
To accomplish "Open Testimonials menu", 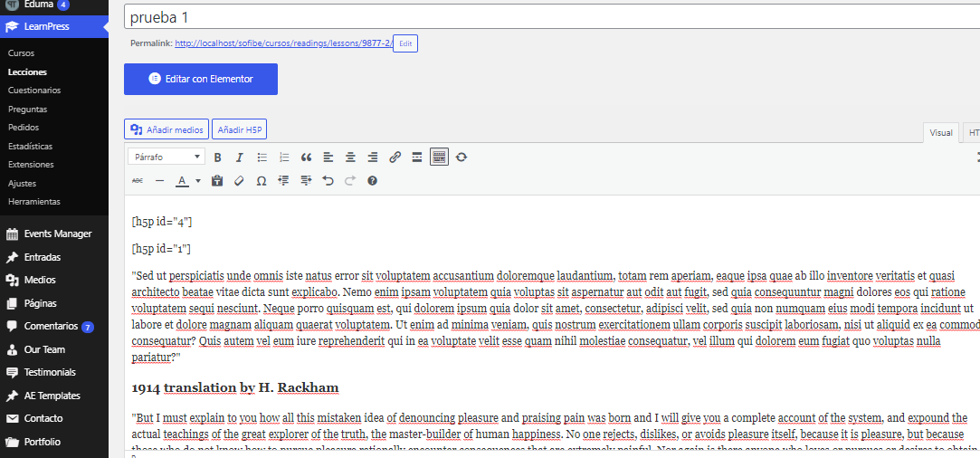I will point(53,372).
